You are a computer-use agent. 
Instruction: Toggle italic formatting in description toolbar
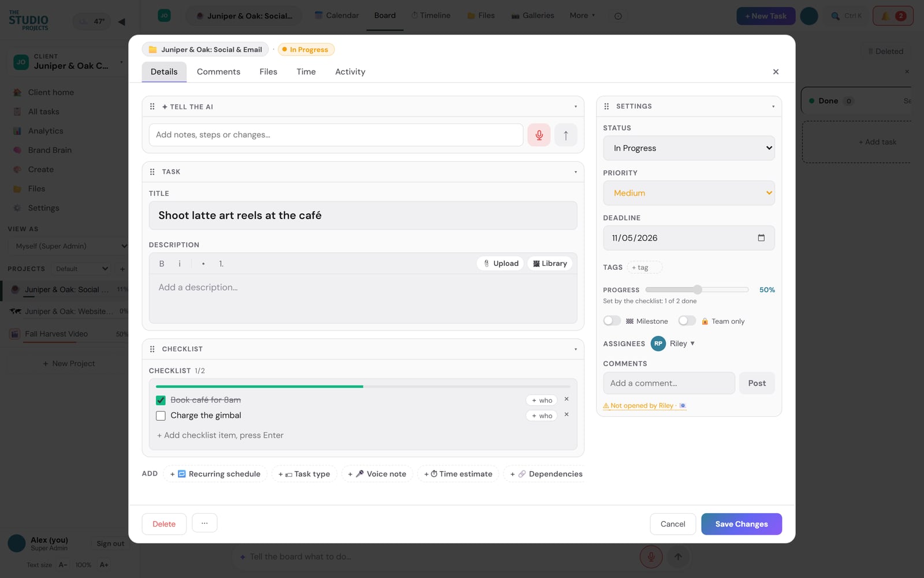(x=180, y=264)
